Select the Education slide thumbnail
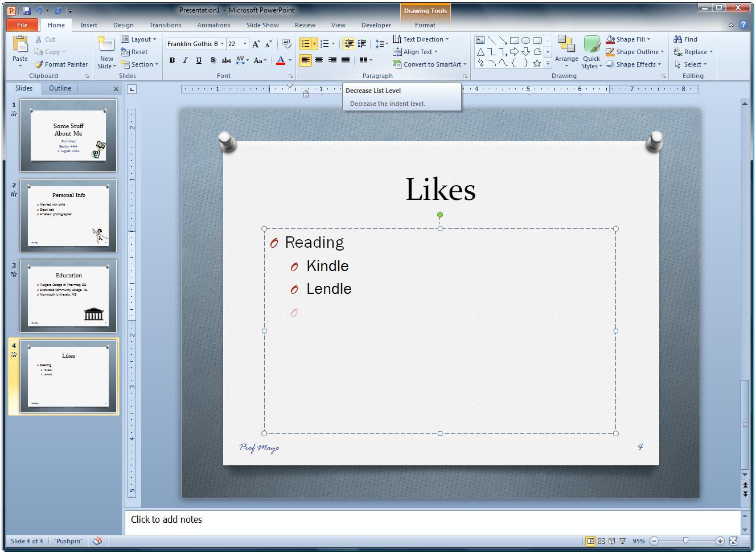The width and height of the screenshot is (756, 553). tap(68, 297)
